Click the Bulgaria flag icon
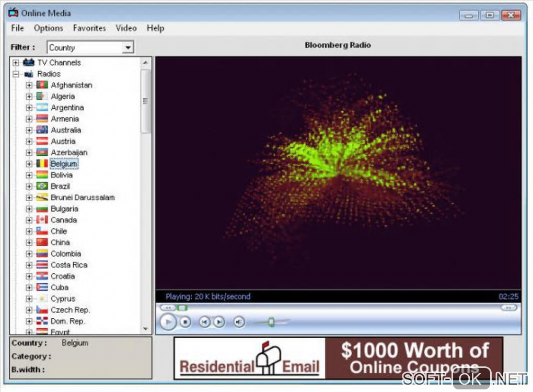Viewport: 533px width, 392px height. [x=42, y=209]
